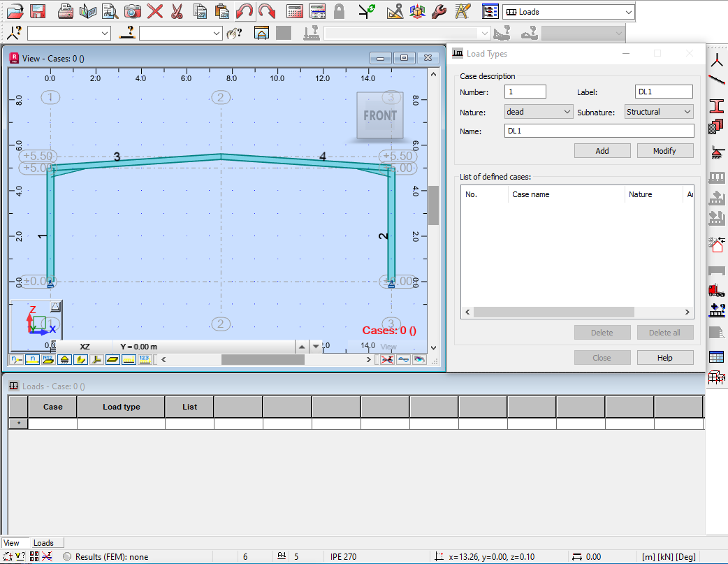This screenshot has height=564, width=728.
Task: Open the Supports icon in right toolbar
Action: click(x=716, y=152)
